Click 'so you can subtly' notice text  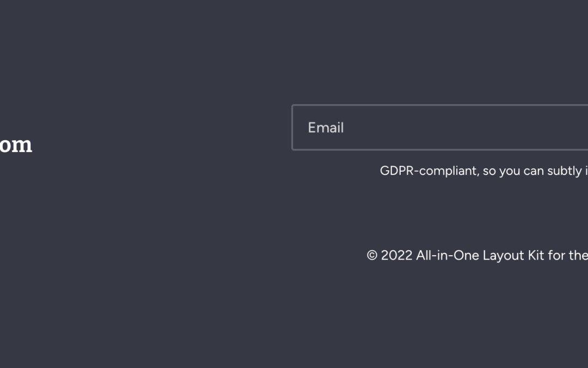tap(532, 171)
